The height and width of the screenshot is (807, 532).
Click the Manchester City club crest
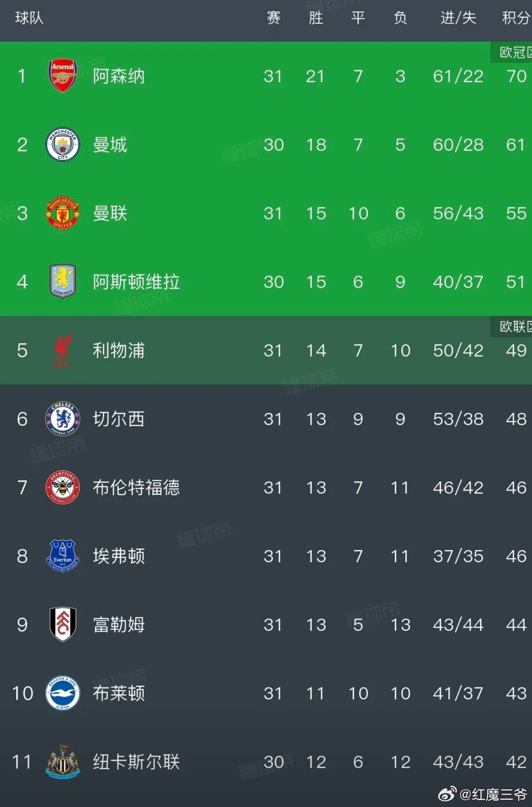(63, 145)
